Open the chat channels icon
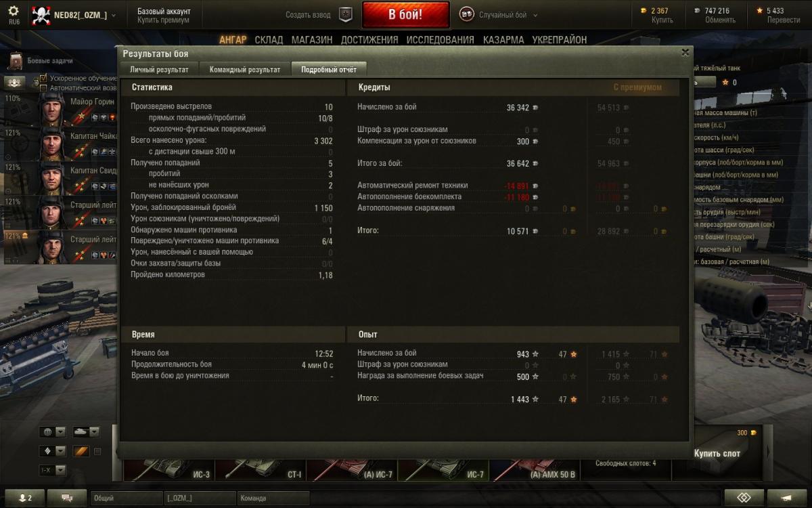812x508 pixels. click(x=67, y=498)
